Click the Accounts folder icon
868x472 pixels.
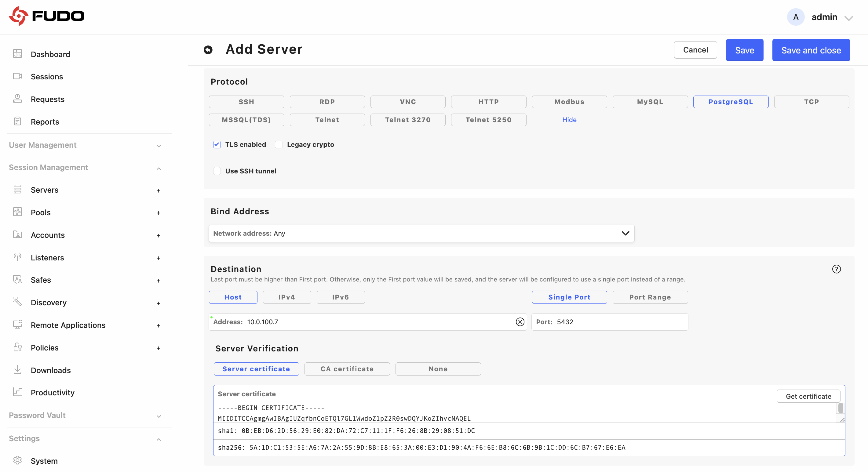[17, 234]
